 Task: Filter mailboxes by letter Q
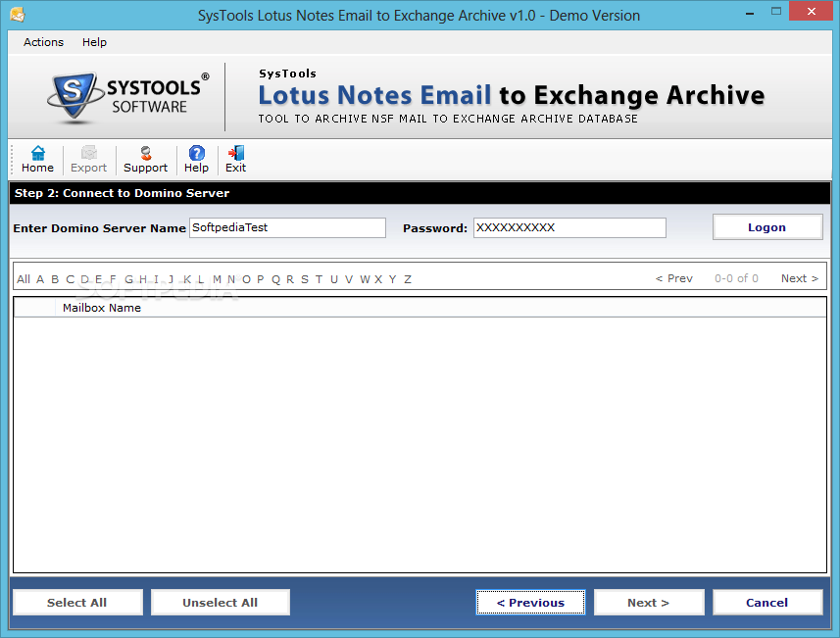(x=275, y=279)
